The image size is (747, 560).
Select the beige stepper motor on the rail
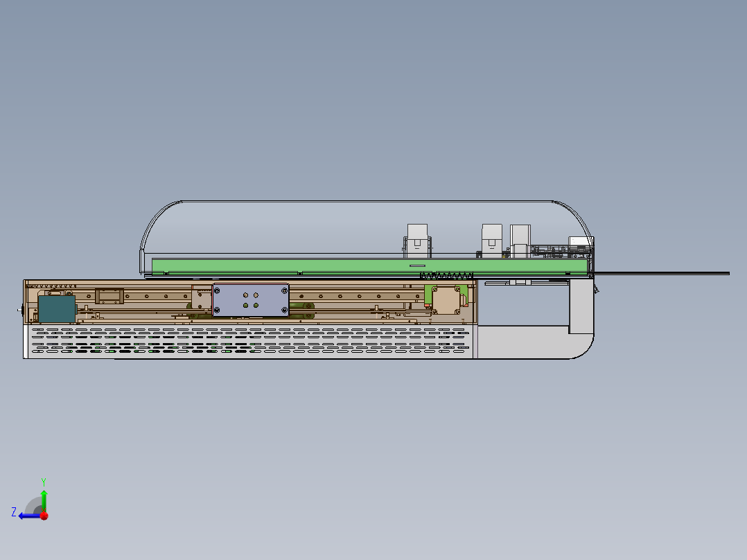click(x=446, y=300)
